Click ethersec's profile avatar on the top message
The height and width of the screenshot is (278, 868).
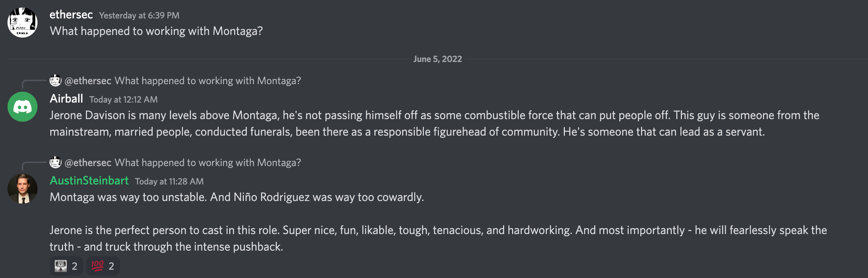[x=23, y=23]
